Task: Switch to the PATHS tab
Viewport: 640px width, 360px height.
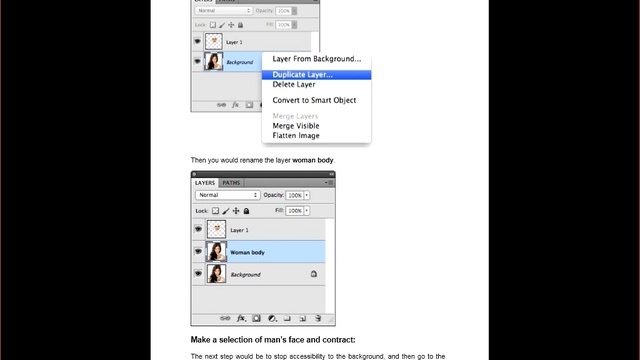Action: (231, 183)
